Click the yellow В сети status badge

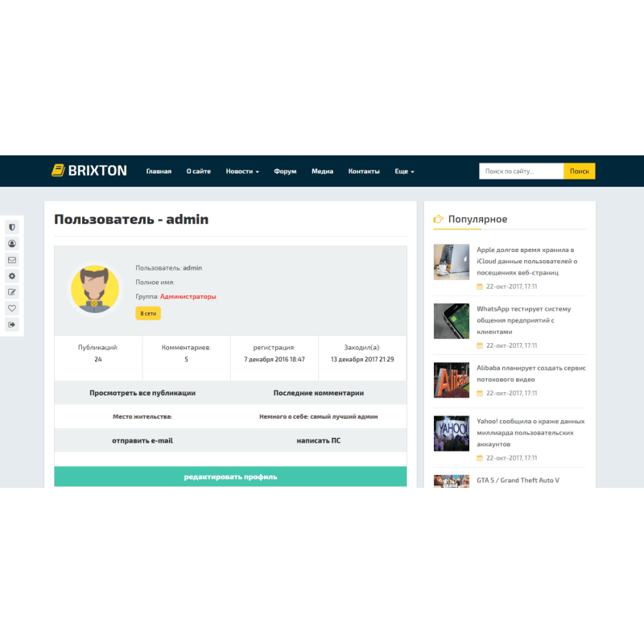coord(147,312)
